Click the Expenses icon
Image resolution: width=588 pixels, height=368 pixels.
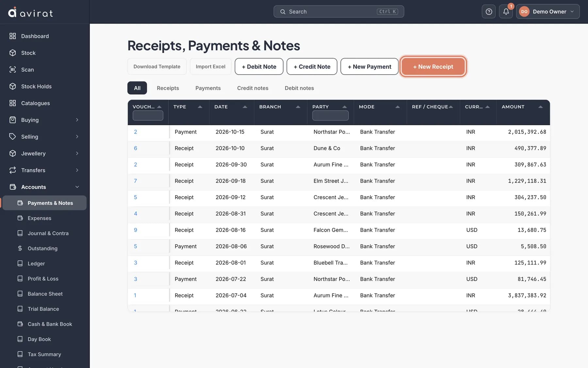point(20,218)
